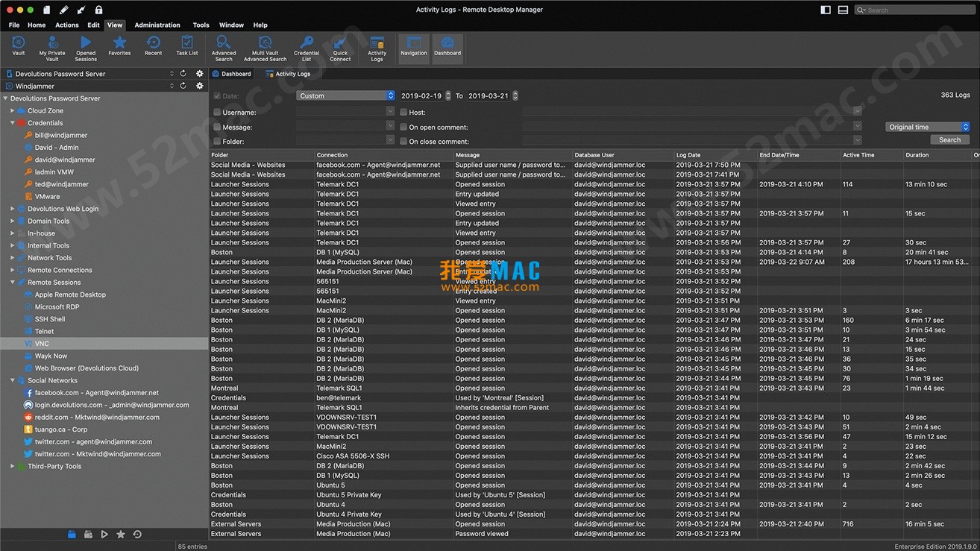Click the Opened Sessions toolbar icon
Viewport: 980px width, 551px height.
[x=86, y=46]
